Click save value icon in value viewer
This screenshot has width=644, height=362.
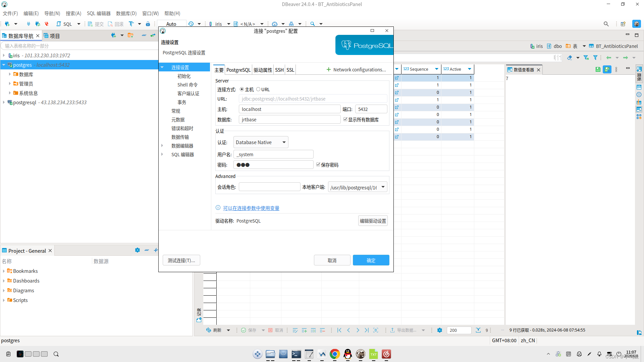598,69
